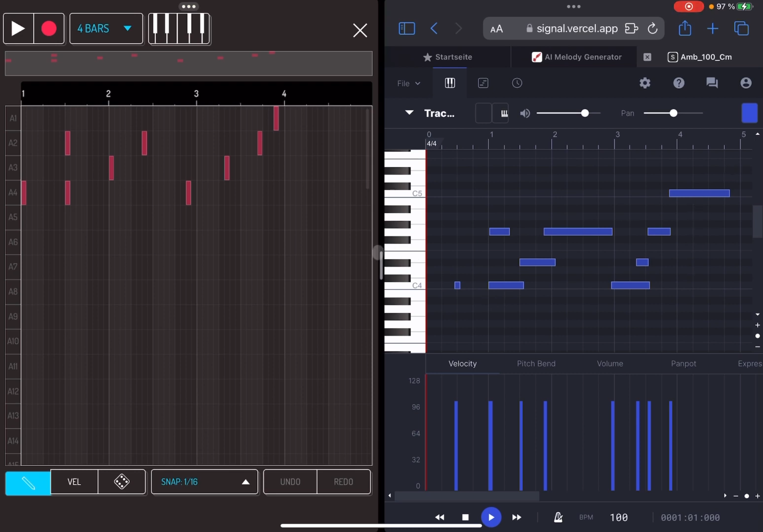Select the AI Melody Generator tab

(576, 57)
